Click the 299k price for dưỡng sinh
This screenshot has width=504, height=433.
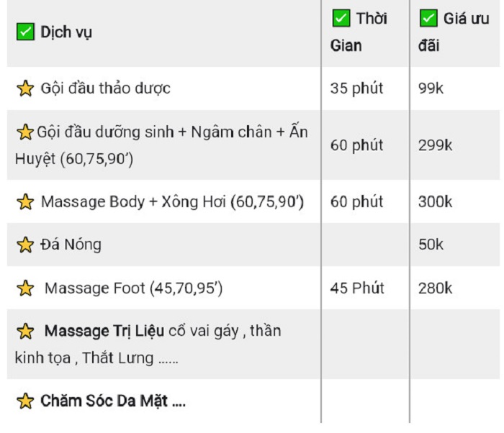coord(435,145)
